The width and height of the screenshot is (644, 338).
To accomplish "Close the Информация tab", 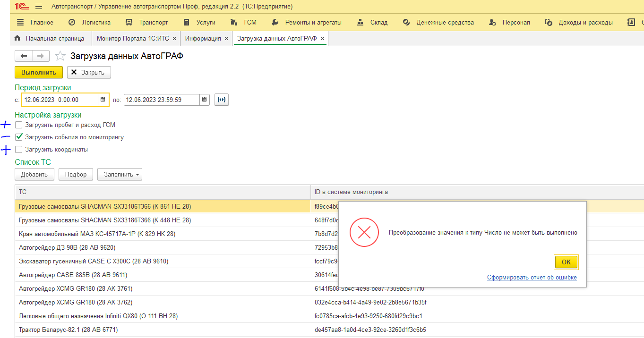I will [226, 39].
